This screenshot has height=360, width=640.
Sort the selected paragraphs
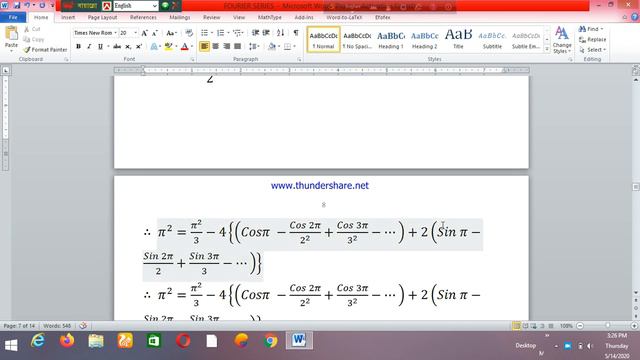[x=280, y=33]
